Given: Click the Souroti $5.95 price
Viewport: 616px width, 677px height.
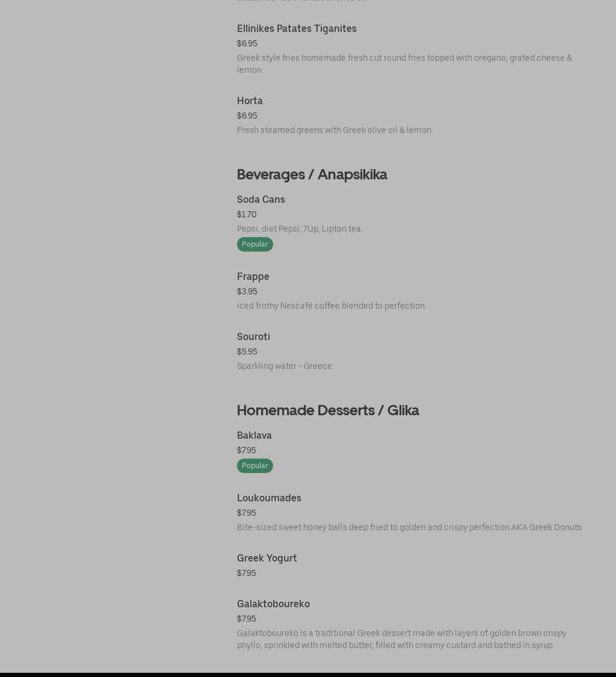Looking at the screenshot, I should tap(247, 351).
